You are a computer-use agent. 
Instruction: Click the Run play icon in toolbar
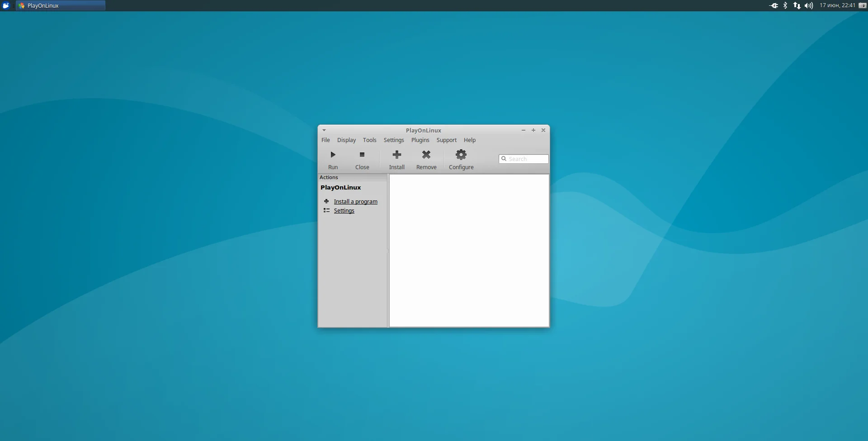333,155
